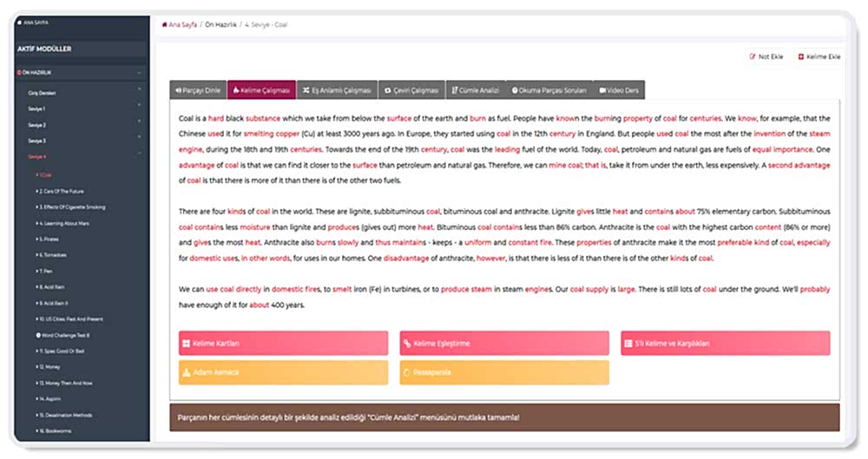This screenshot has width=868, height=459.
Task: Click highlighted word 'substance' in the passage
Action: (x=262, y=117)
